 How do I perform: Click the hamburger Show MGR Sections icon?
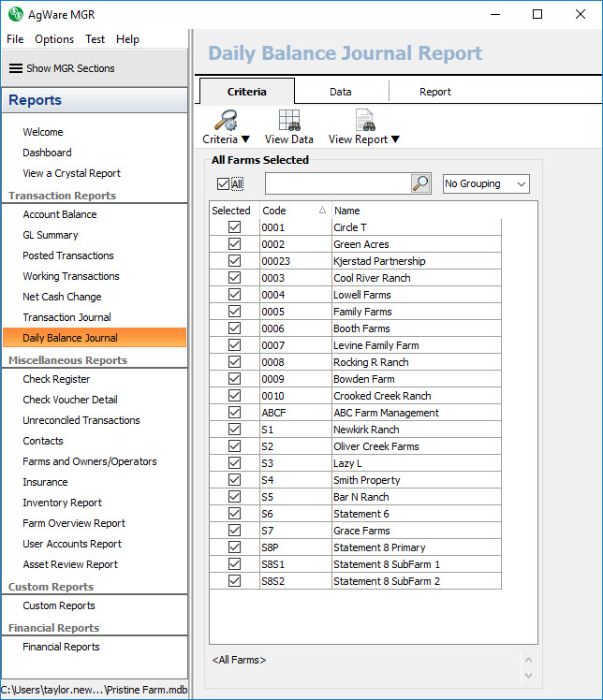(16, 68)
